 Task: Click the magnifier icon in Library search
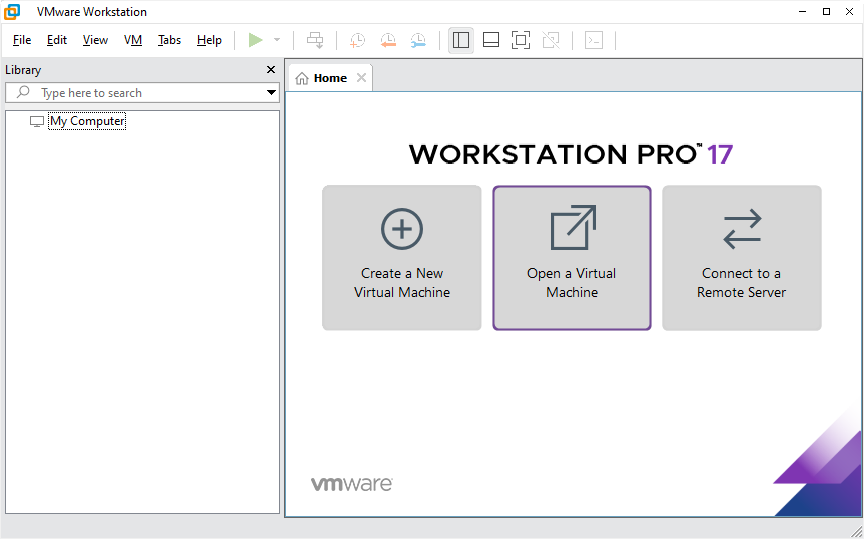23,92
